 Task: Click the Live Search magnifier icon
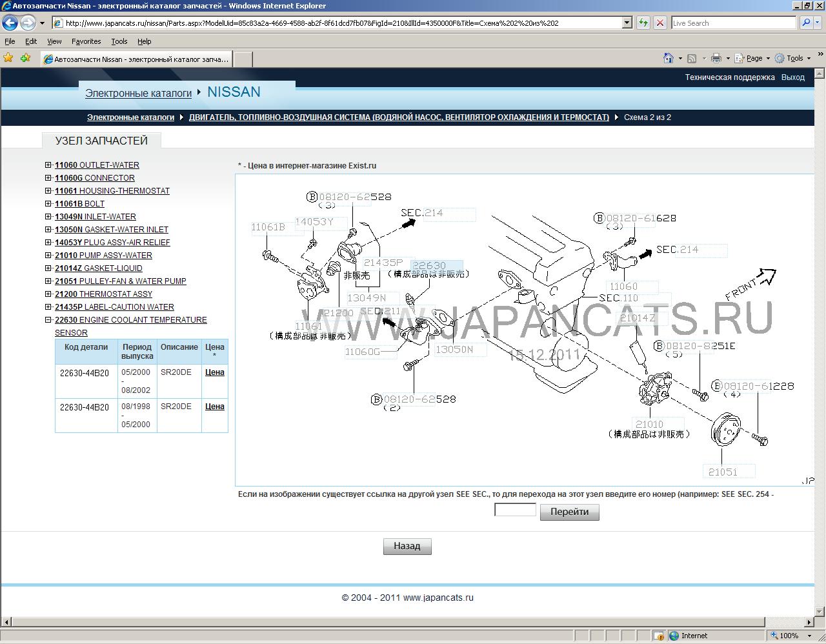(x=806, y=23)
